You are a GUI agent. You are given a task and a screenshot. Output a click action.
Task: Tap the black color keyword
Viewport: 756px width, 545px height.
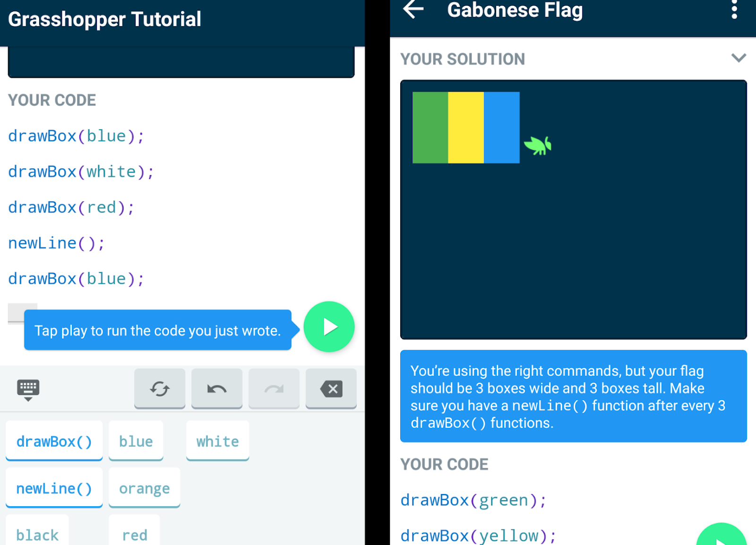coord(37,534)
